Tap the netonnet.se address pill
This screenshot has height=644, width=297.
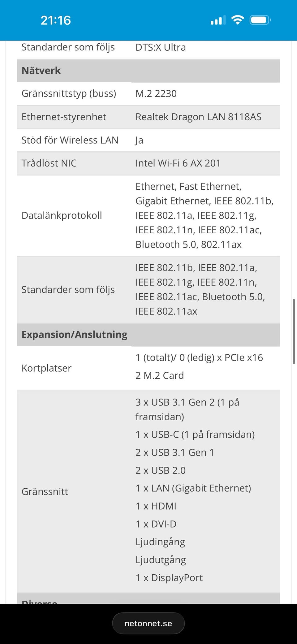click(148, 623)
